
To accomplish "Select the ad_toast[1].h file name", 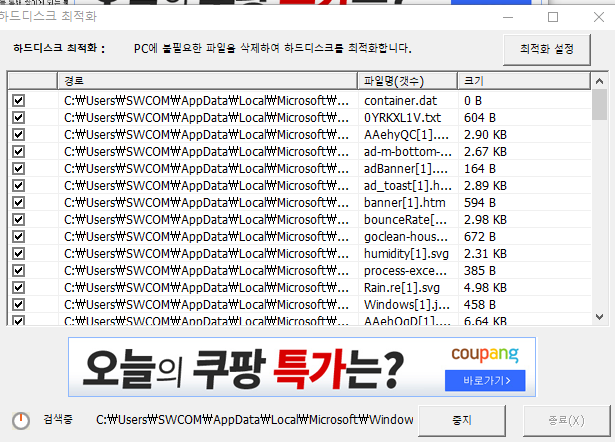I will pos(408,186).
